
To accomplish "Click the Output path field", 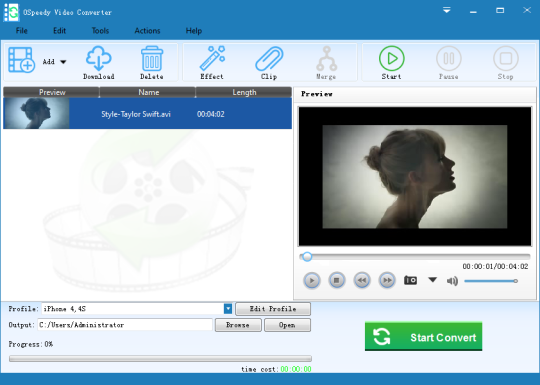I will click(125, 325).
